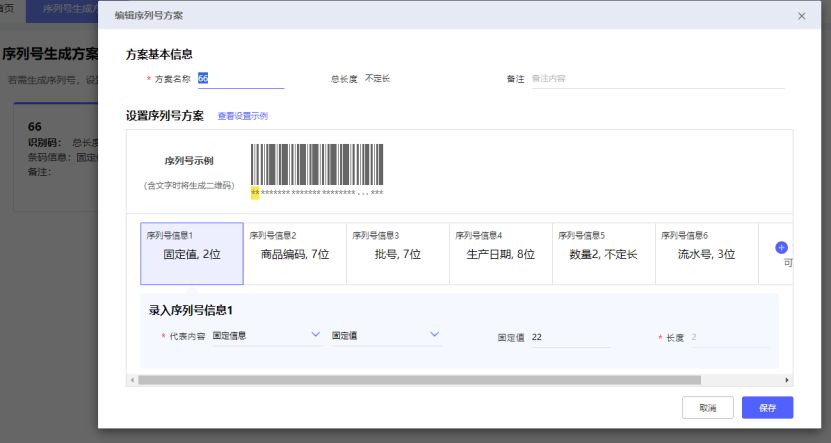
Task: Click the 方案名称 input field
Action: tap(240, 78)
